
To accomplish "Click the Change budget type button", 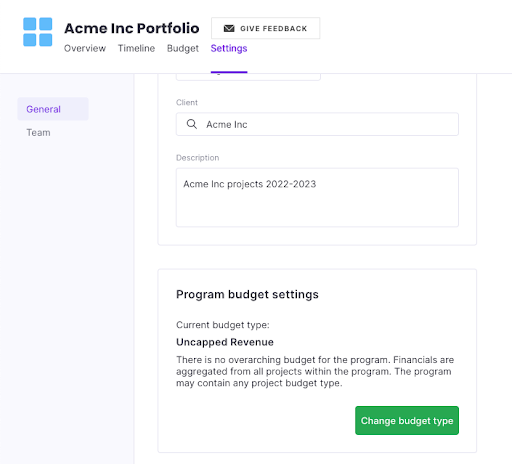I will (x=407, y=420).
